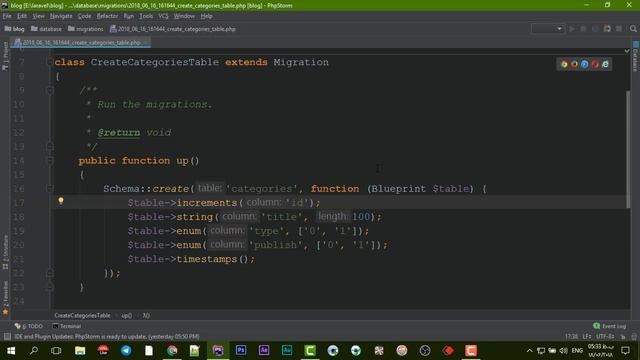
Task: Open the Windows Start menu
Action: click(x=11, y=351)
